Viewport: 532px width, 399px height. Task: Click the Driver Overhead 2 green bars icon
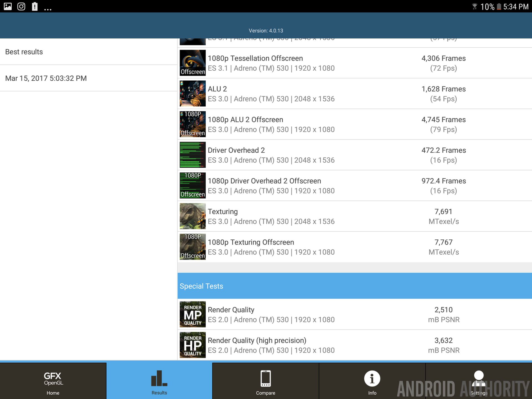pyautogui.click(x=193, y=155)
